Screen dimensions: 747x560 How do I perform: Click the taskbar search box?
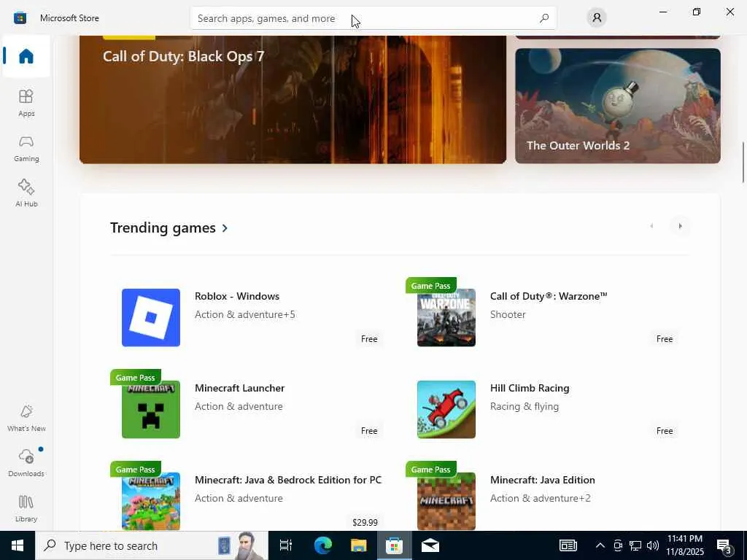[x=152, y=545]
